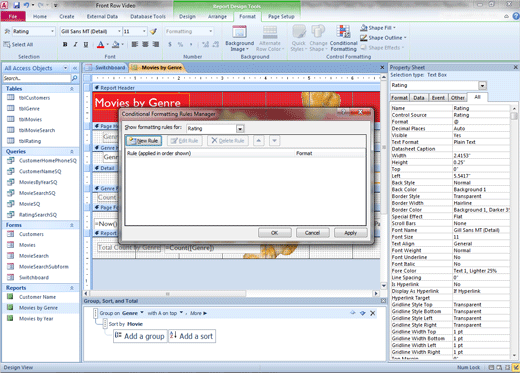
Task: Delete the Genre group with the X icon
Action: click(x=373, y=313)
